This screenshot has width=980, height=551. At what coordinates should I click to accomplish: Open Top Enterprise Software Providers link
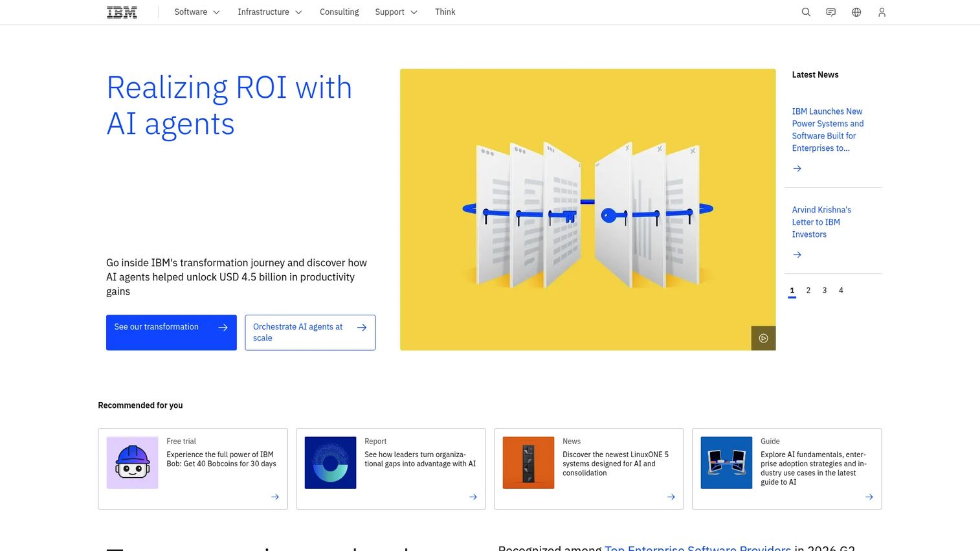698,548
